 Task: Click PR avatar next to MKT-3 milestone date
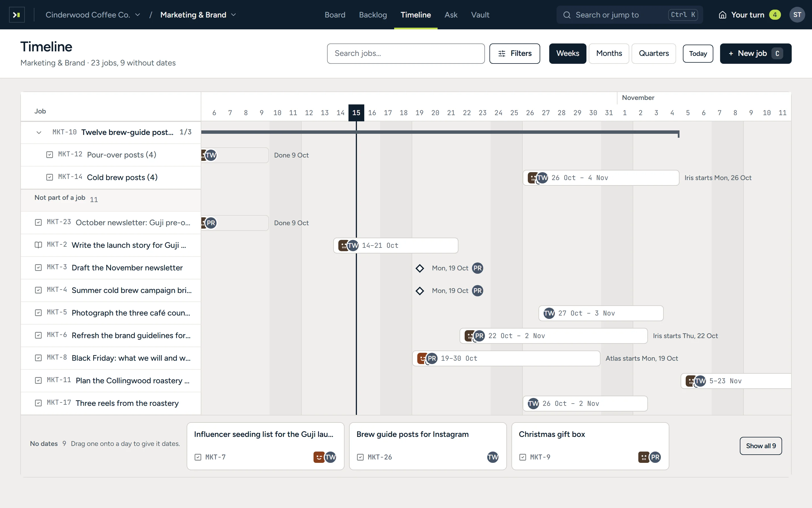click(477, 268)
